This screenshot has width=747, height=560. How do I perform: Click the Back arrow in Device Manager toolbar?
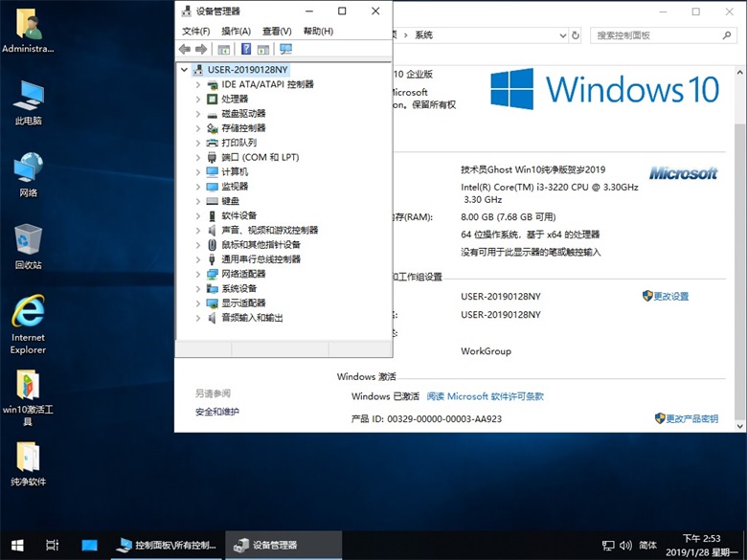(184, 49)
